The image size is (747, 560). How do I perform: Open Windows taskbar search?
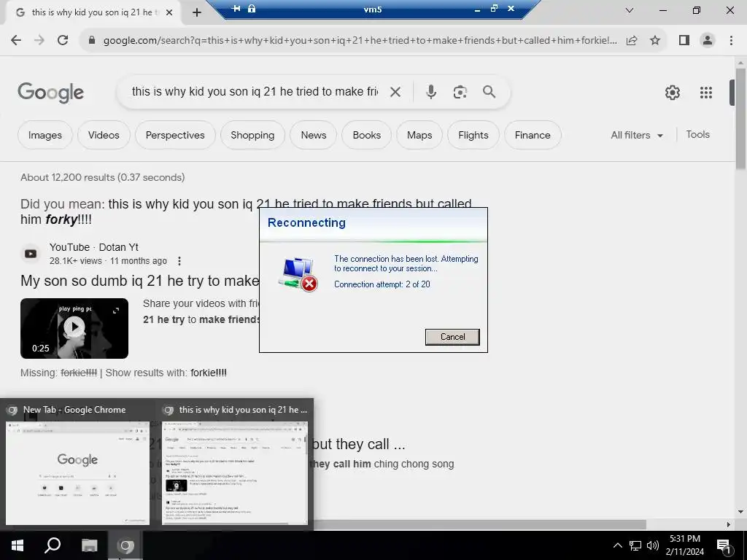coord(53,545)
